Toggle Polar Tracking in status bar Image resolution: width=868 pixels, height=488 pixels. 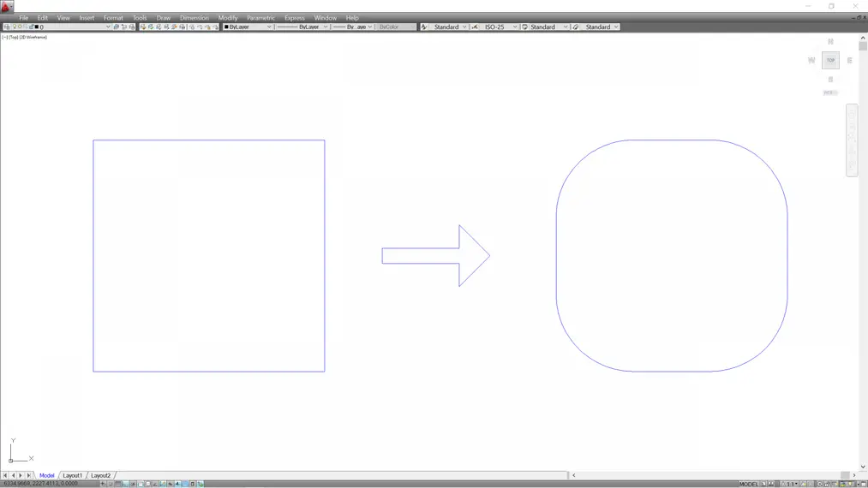(x=133, y=484)
